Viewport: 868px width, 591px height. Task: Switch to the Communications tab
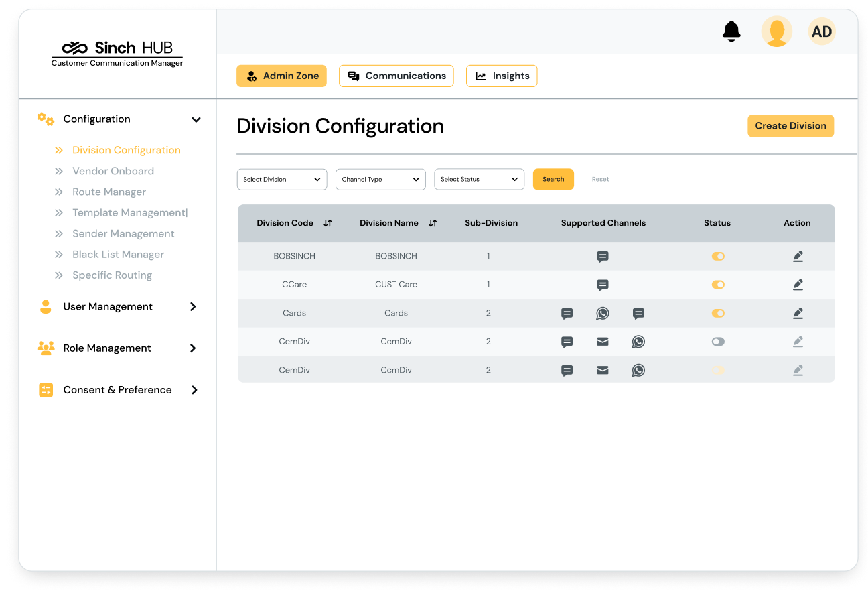point(396,76)
